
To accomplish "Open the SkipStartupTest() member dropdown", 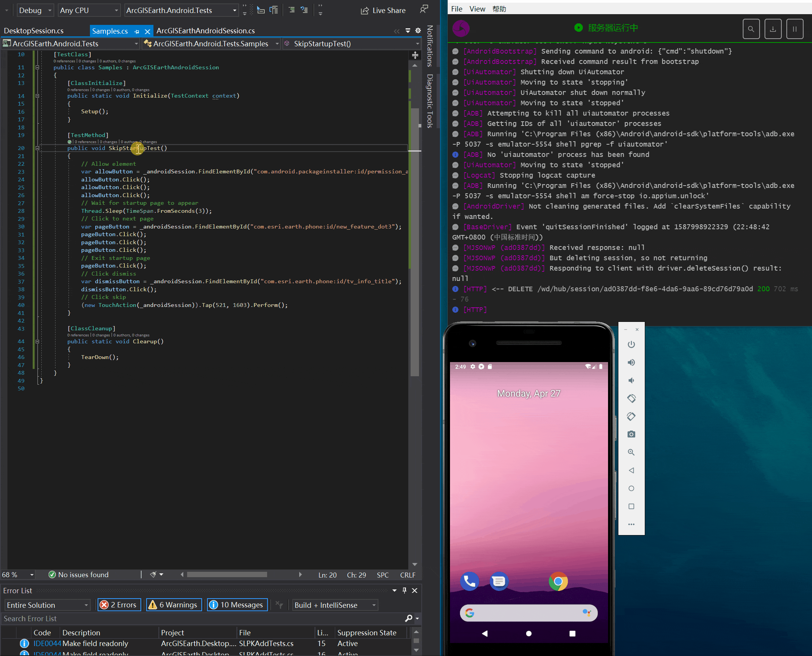I will 352,44.
